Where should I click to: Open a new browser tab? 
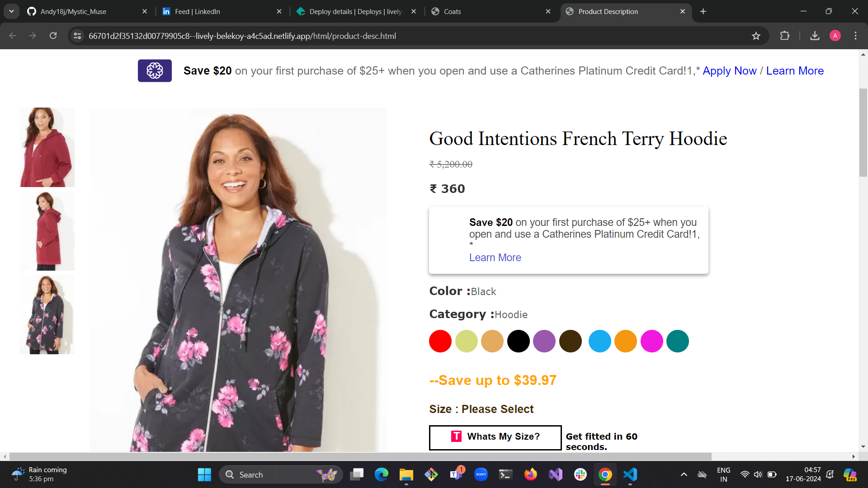[x=703, y=11]
